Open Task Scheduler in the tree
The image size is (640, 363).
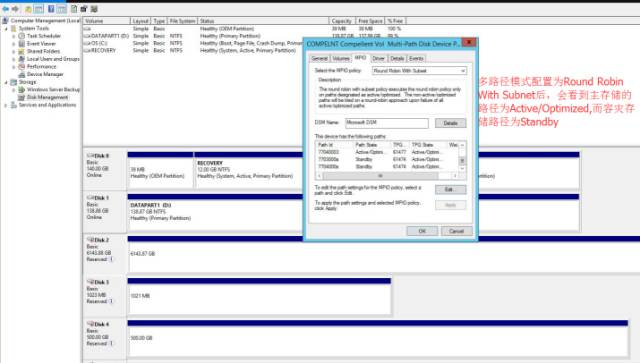tap(44, 36)
